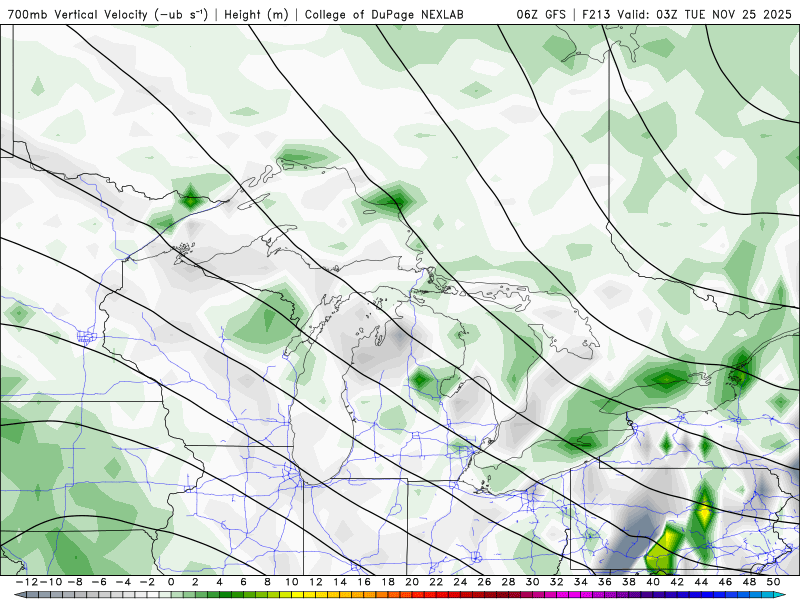Click the '8' colorbar scale label
The height and width of the screenshot is (600, 800).
(x=267, y=582)
